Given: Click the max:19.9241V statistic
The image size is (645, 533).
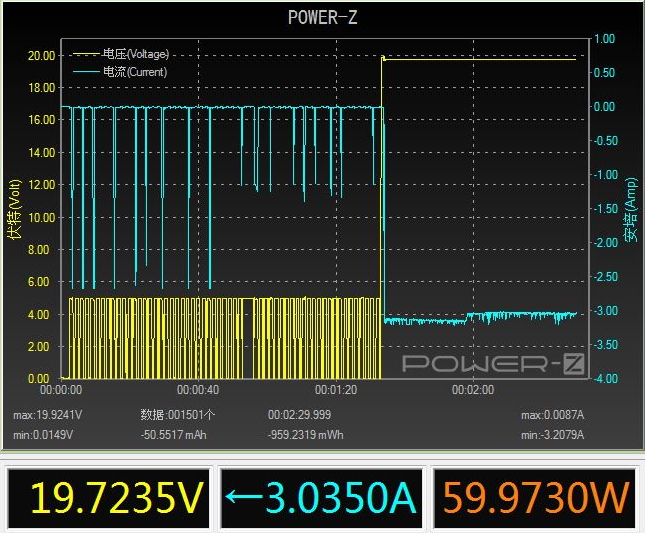Looking at the screenshot, I should click(x=47, y=415).
